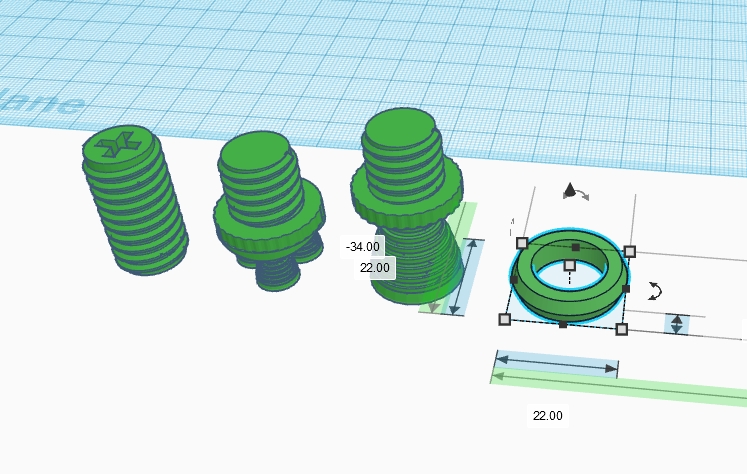This screenshot has width=747, height=474.
Task: Click the black midpoint handle at ring's front edge
Action: click(562, 324)
